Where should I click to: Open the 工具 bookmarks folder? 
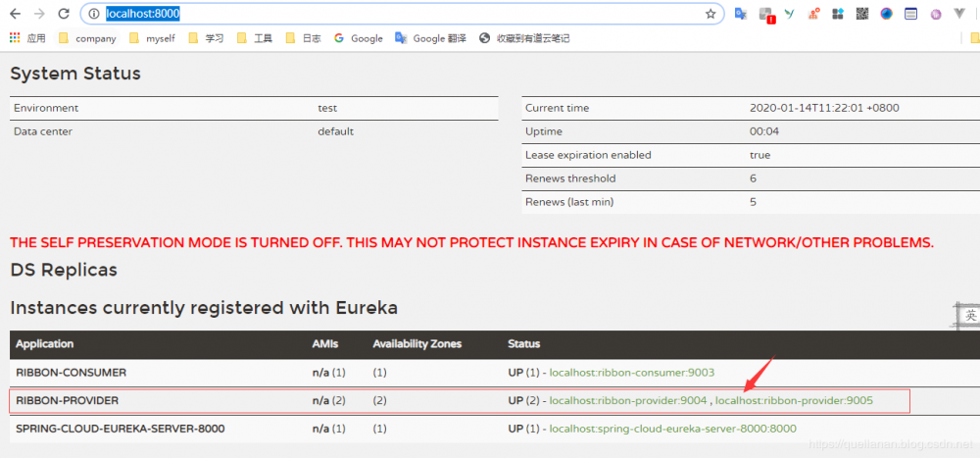click(254, 38)
